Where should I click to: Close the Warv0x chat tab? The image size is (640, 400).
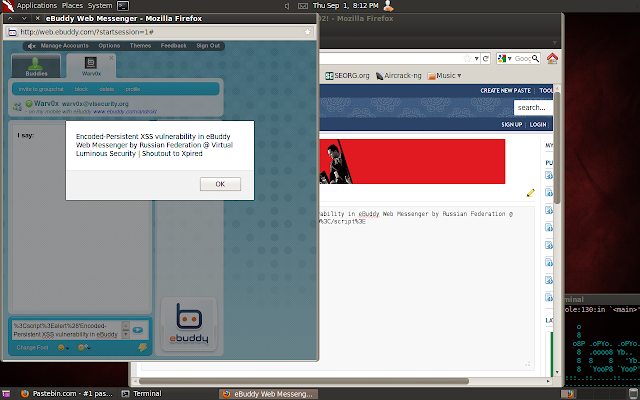pos(111,58)
